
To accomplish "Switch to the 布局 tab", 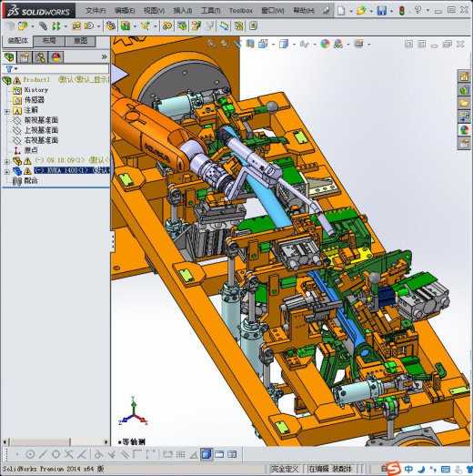I will (x=49, y=41).
